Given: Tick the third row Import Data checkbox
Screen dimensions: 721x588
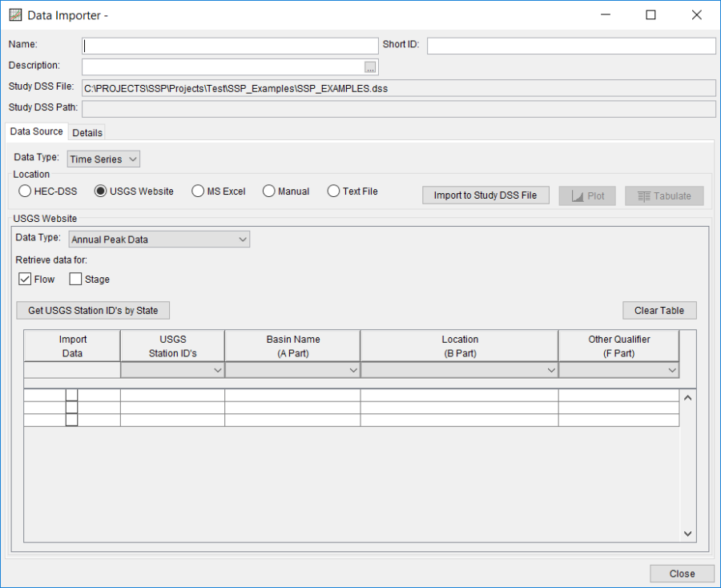Looking at the screenshot, I should tap(72, 420).
